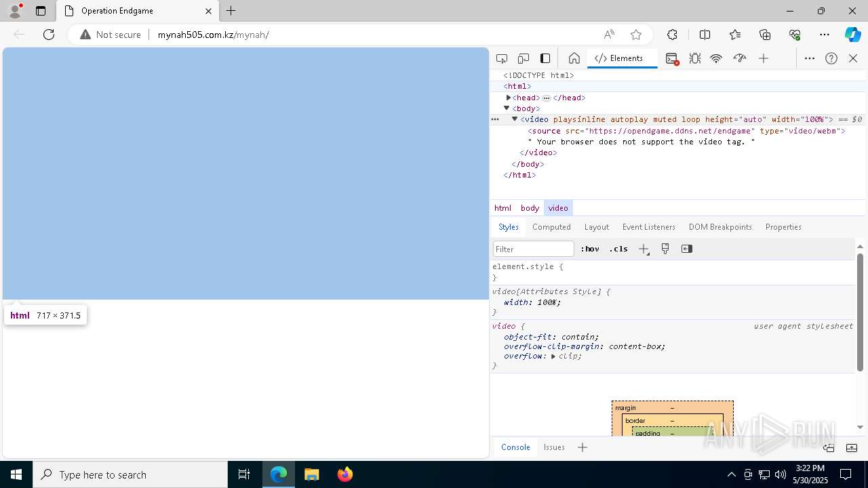
Task: Open Tab actions menu icon
Action: click(x=41, y=11)
